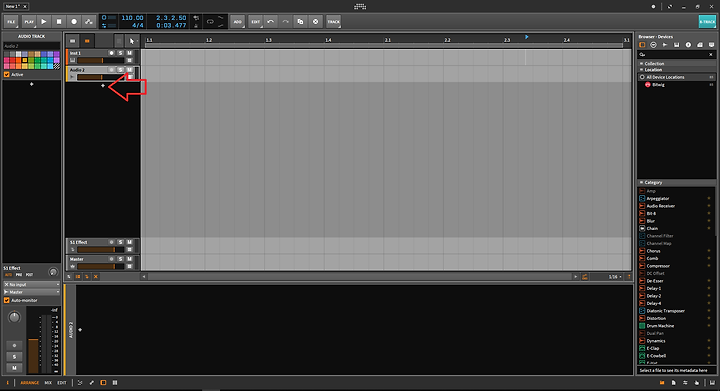
Task: Click the orange X icon below track list
Action: [x=96, y=277]
